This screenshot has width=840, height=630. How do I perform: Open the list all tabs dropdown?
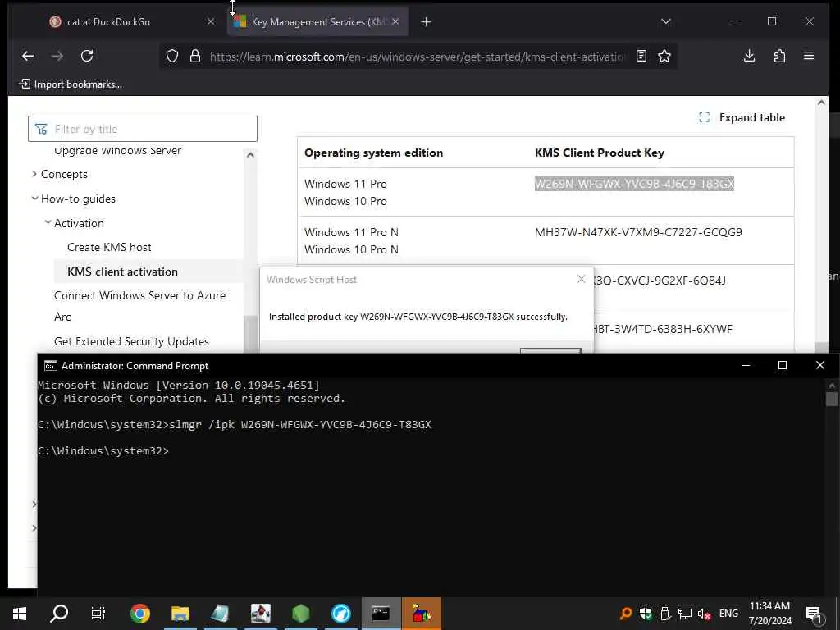tap(666, 21)
